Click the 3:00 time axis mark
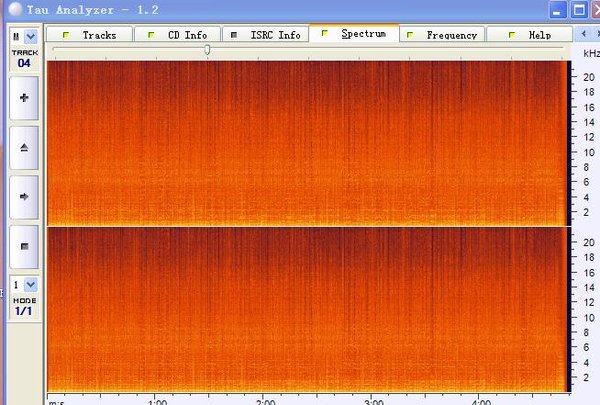Viewport: 600px width, 405px height. [374, 402]
